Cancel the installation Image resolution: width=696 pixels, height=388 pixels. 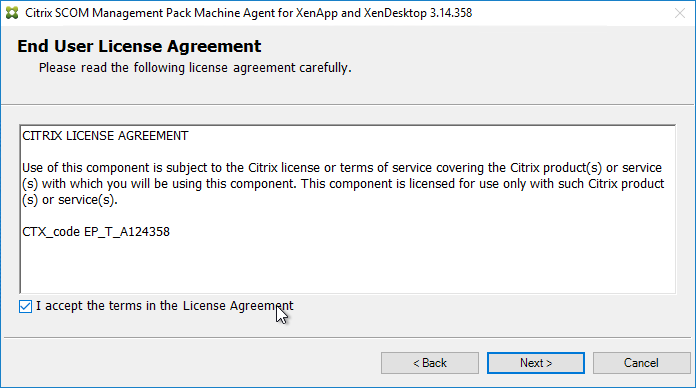641,363
